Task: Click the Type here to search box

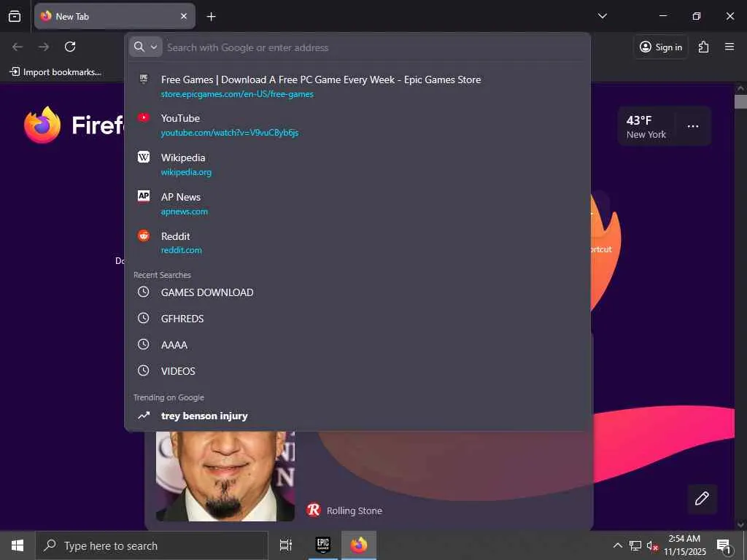Action: [x=152, y=545]
